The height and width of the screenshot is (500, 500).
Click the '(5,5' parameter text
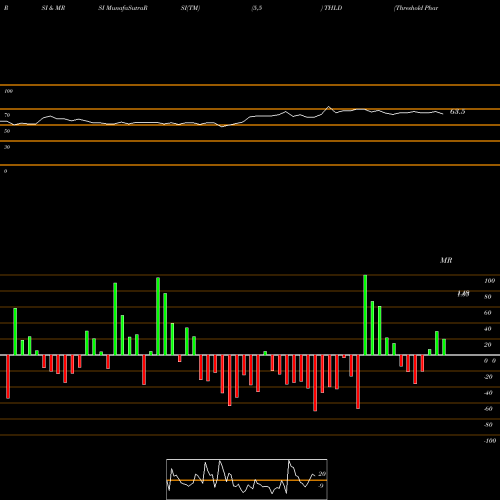(257, 8)
